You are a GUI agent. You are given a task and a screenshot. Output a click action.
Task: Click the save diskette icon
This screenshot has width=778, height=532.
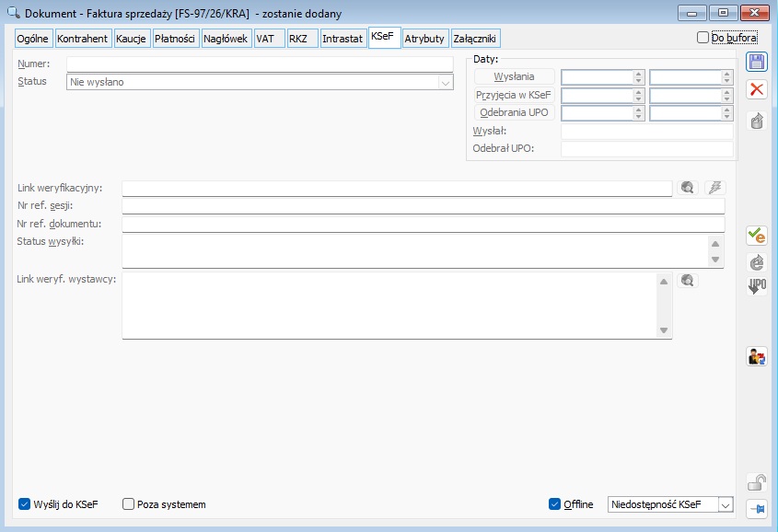pyautogui.click(x=757, y=63)
